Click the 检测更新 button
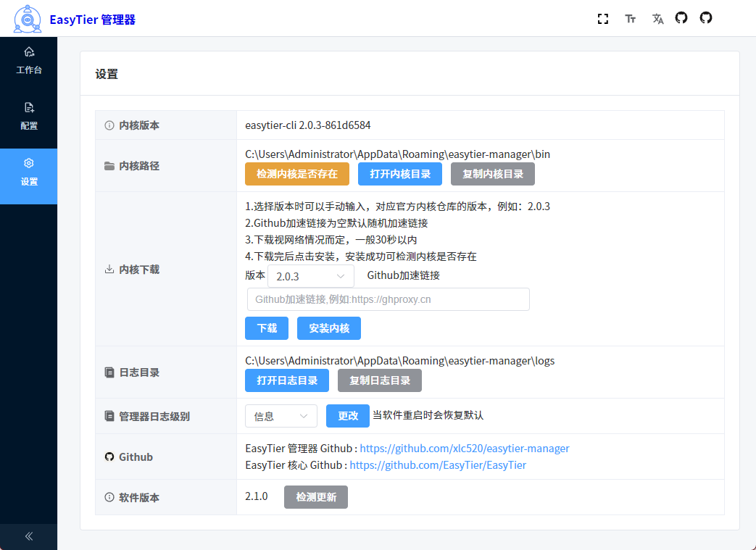This screenshot has height=550, width=756. pos(316,497)
